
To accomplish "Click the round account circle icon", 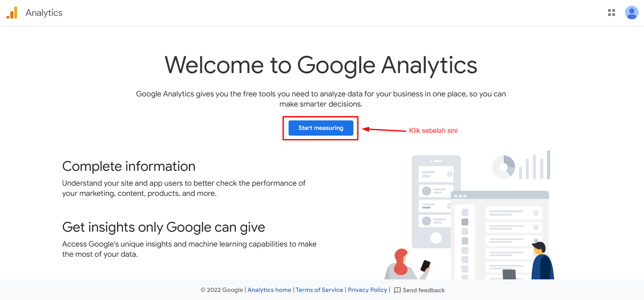I will point(632,13).
